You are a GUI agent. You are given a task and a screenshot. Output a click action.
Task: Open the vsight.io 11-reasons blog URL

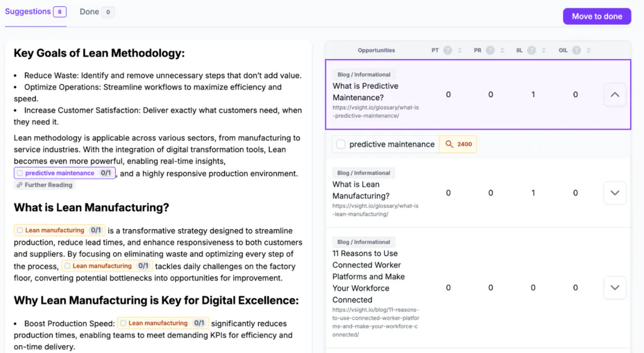pos(375,322)
